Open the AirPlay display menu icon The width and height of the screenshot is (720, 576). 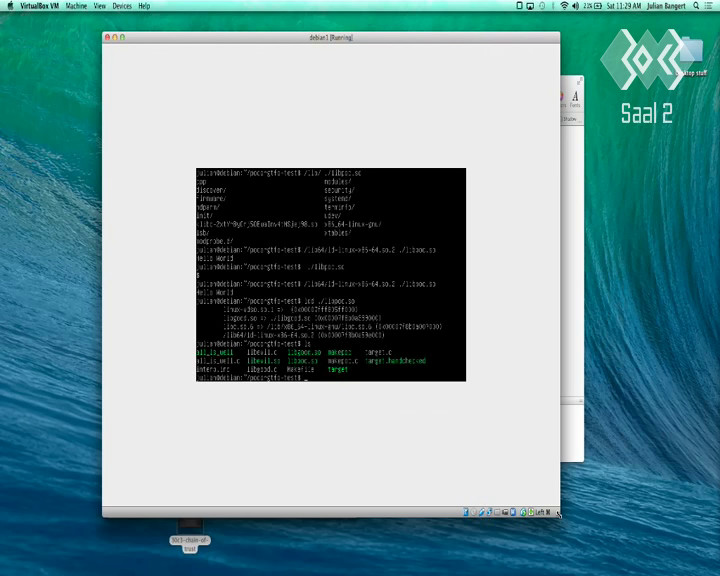(530, 6)
